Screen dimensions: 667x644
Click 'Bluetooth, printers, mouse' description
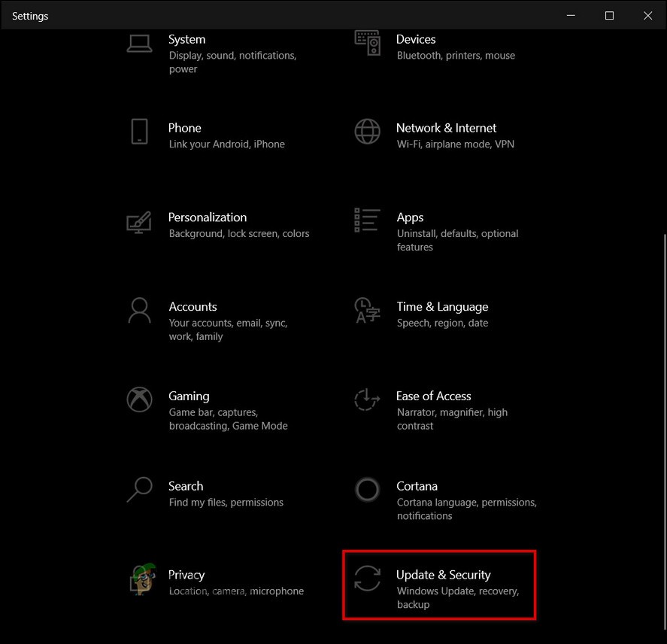tap(456, 56)
